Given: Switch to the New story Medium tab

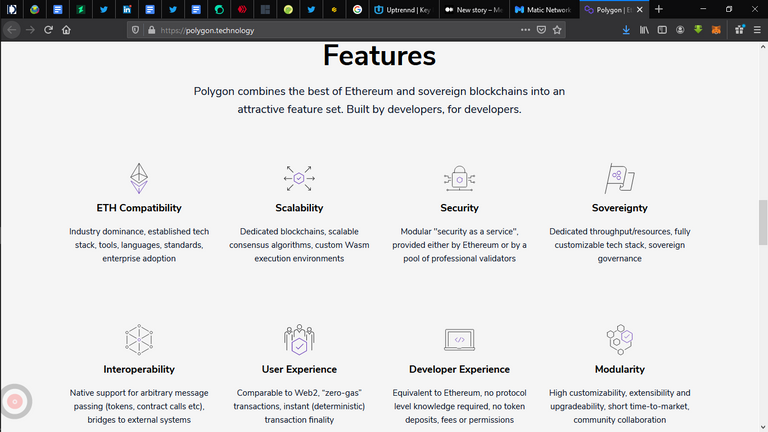Looking at the screenshot, I should (474, 9).
